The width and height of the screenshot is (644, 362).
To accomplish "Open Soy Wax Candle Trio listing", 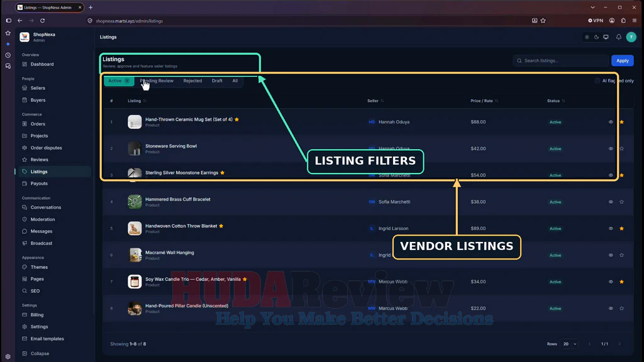I will (x=192, y=279).
